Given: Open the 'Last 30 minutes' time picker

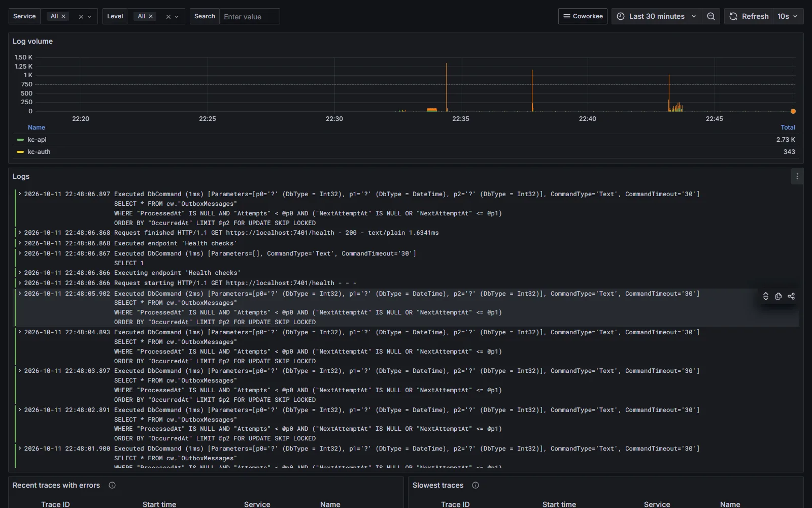Looking at the screenshot, I should point(657,16).
